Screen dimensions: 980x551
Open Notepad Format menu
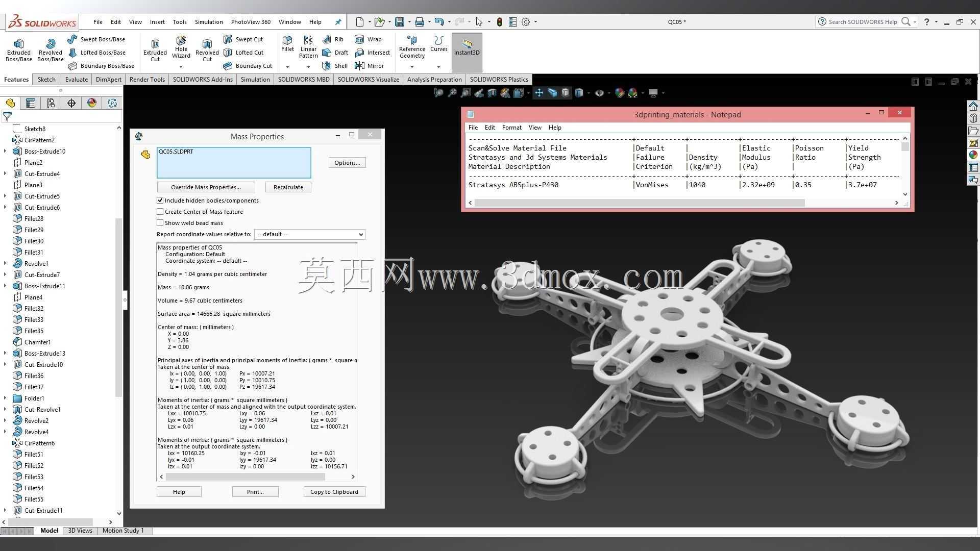pos(511,128)
